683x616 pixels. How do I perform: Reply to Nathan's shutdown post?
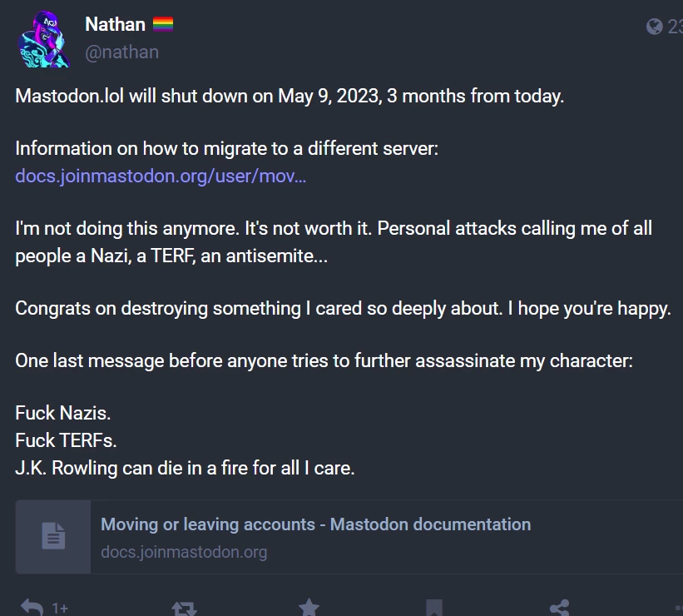tap(32, 607)
